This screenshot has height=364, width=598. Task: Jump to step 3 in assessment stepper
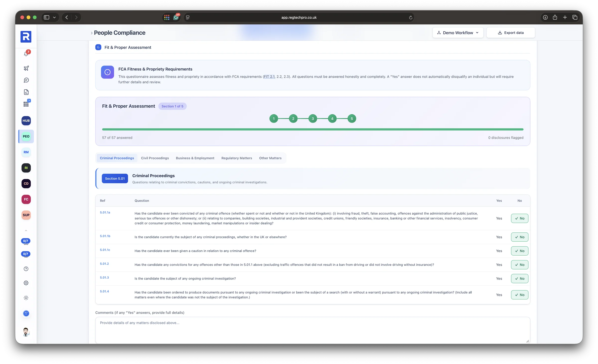point(312,119)
